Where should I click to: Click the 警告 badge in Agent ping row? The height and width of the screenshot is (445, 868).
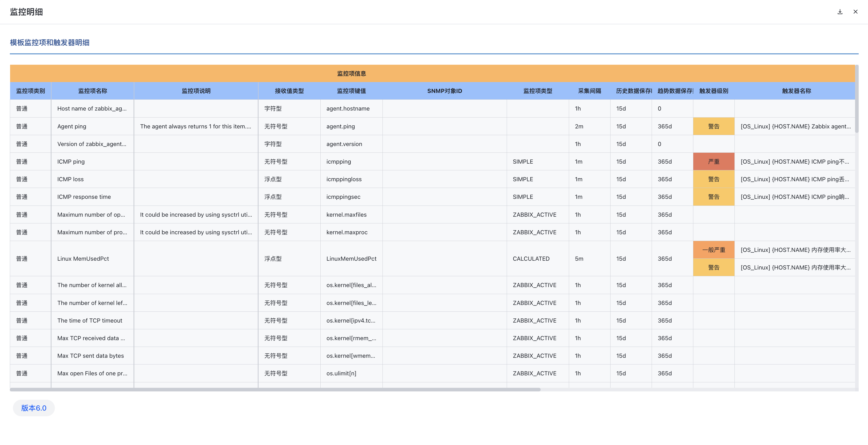pyautogui.click(x=713, y=126)
